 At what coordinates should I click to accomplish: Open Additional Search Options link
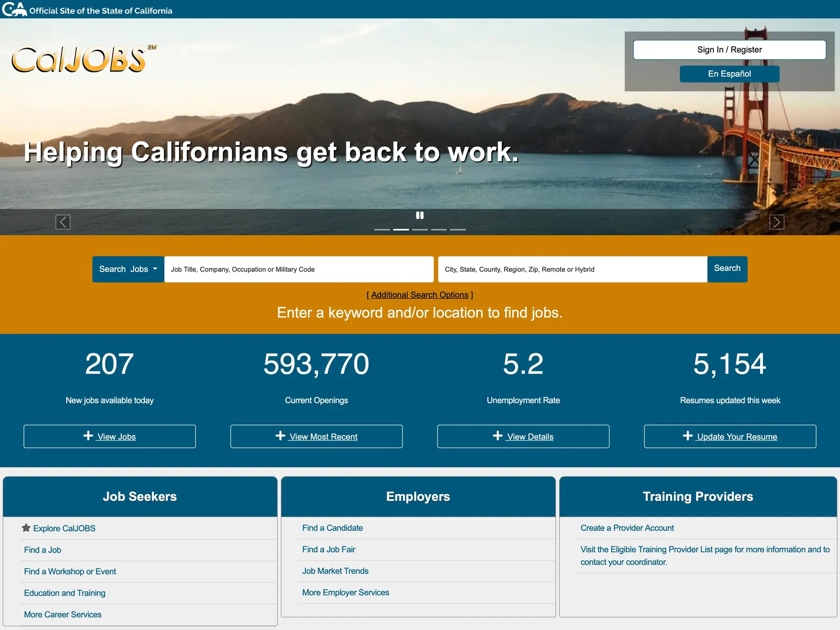coord(420,295)
